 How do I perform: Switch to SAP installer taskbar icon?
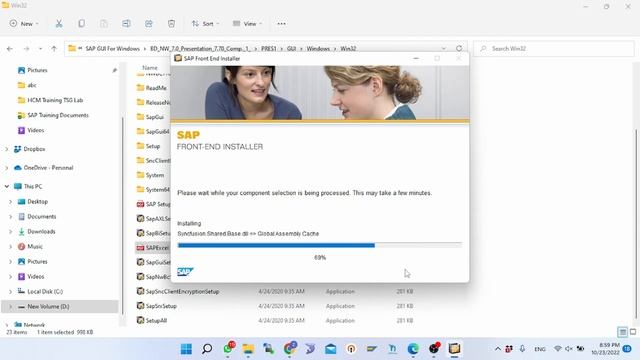[x=454, y=348]
